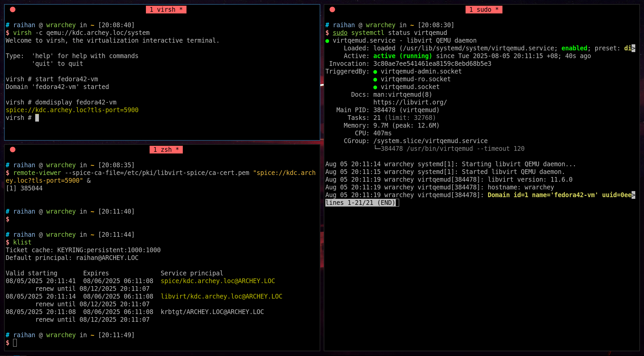Click the 'enabled' text in Loaded line
This screenshot has width=644, height=356.
click(x=574, y=48)
